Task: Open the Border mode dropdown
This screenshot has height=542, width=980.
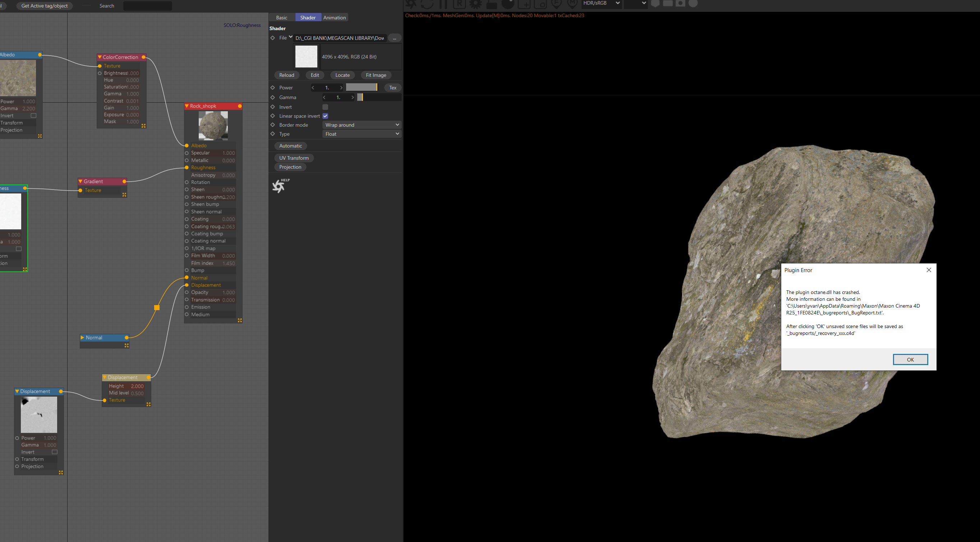Action: coord(362,125)
